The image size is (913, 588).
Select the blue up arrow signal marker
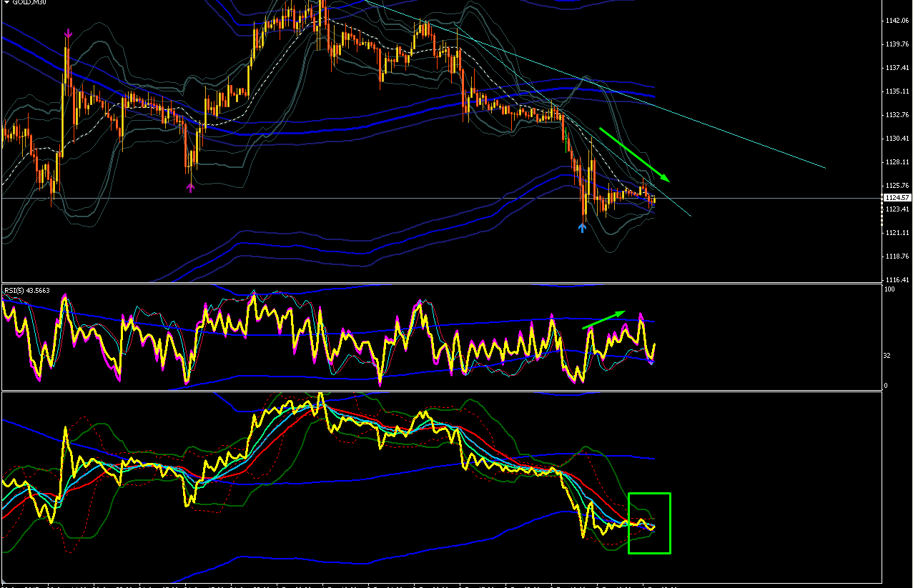click(582, 227)
